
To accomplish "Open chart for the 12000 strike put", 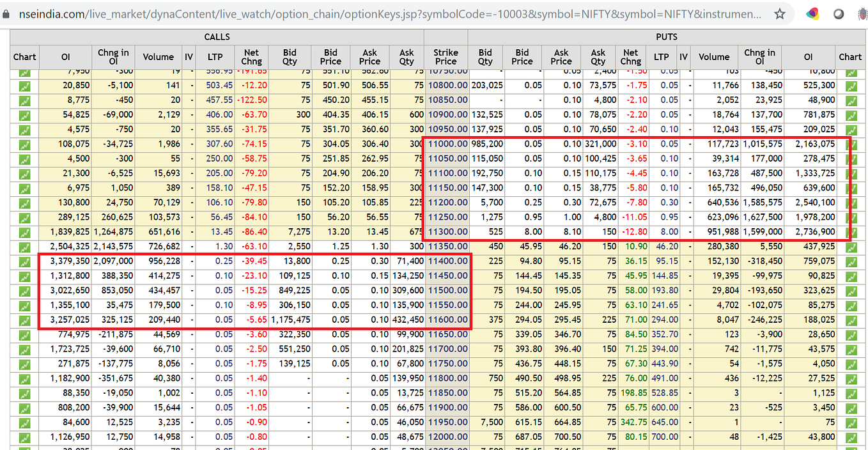I will tap(850, 437).
